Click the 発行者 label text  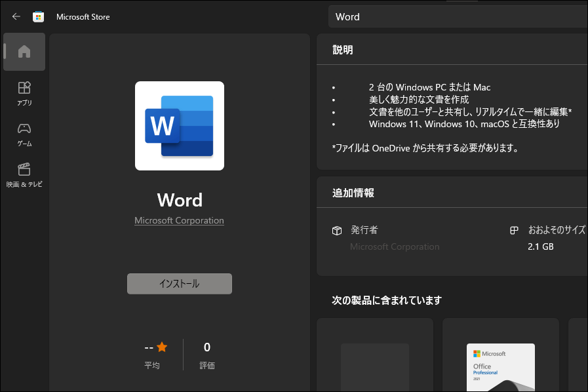tap(364, 230)
